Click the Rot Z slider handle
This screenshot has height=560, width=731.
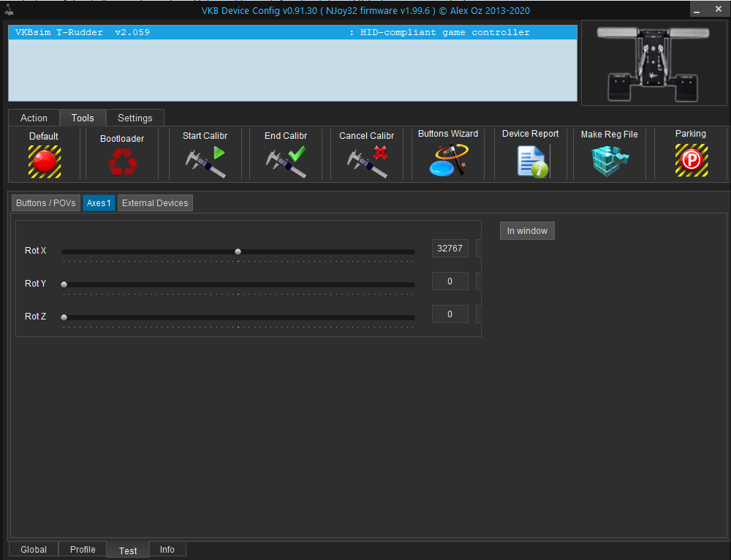tap(64, 317)
